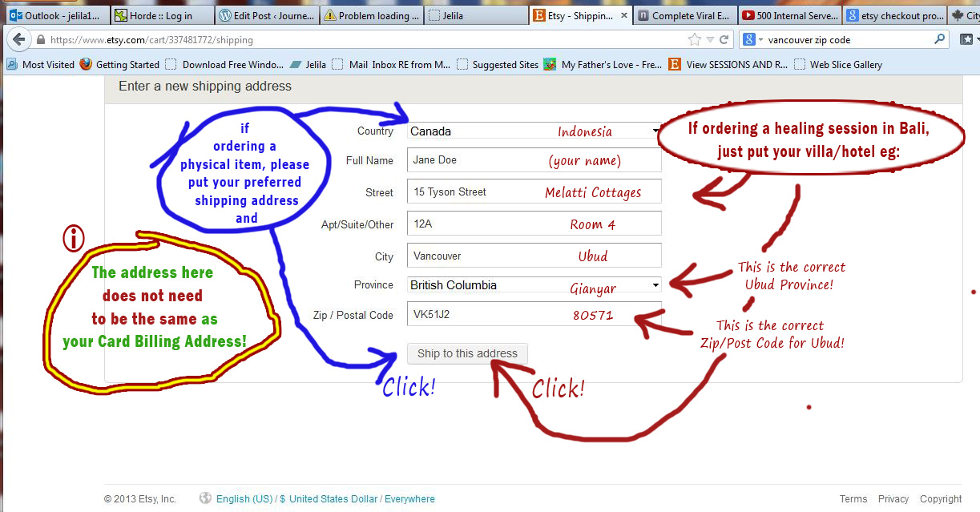Open the Terms link in footer
Viewport: 980px width, 512px height.
point(853,498)
